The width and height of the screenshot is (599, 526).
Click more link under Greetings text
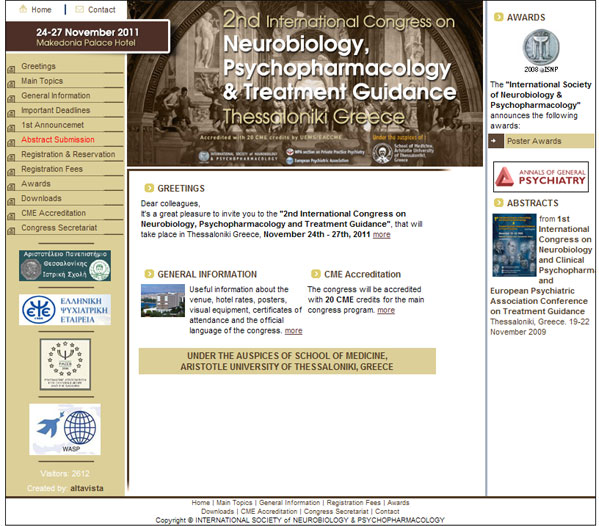pyautogui.click(x=381, y=235)
